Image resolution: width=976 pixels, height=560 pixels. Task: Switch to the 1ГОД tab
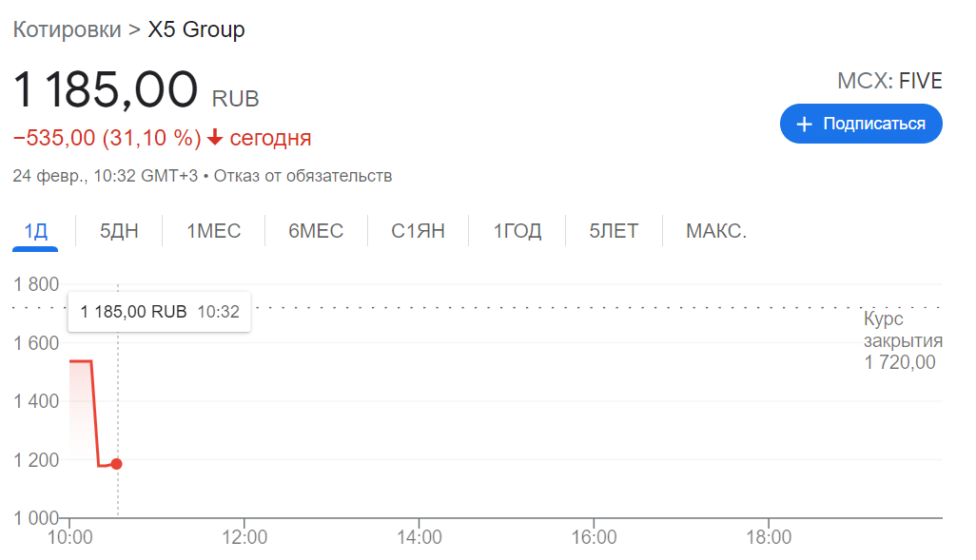point(517,231)
